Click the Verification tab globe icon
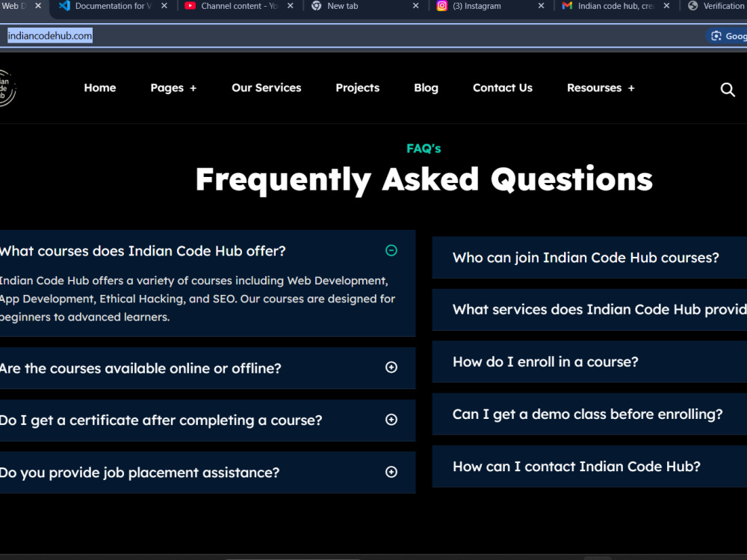The image size is (747, 560). (x=693, y=6)
